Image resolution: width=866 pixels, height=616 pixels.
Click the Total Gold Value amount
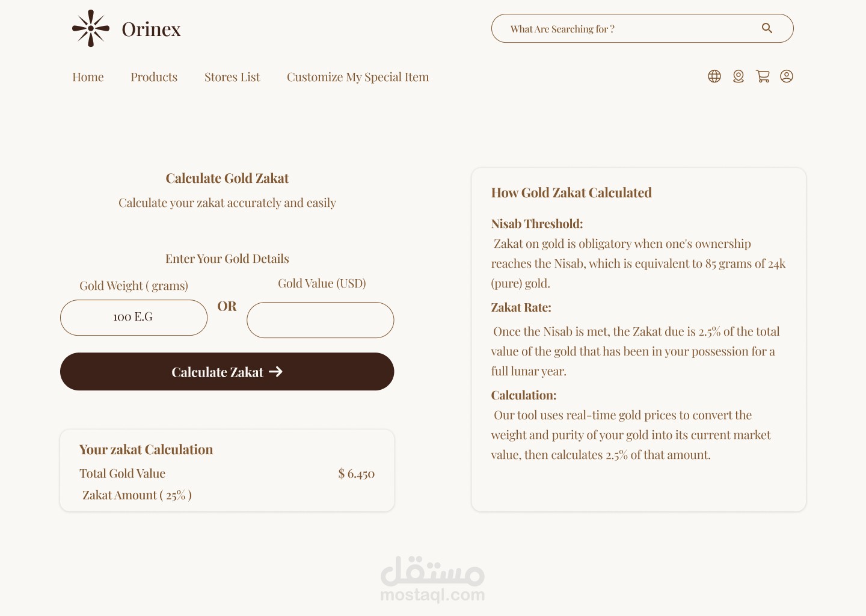[x=357, y=474]
